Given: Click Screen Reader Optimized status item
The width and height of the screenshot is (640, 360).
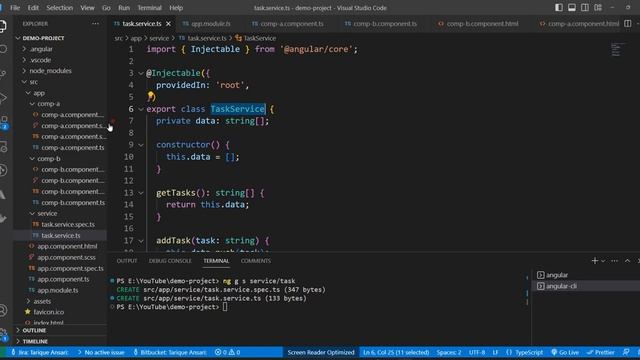Looking at the screenshot, I should click(321, 352).
